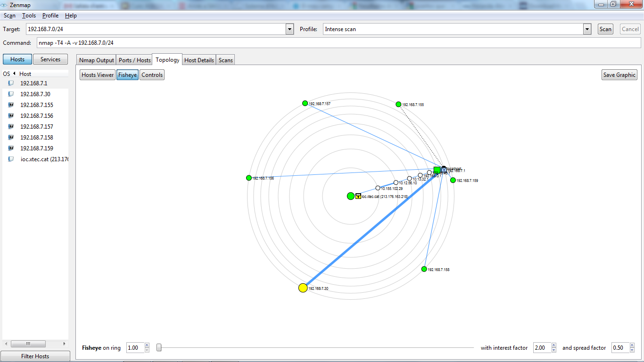644x362 pixels.
Task: Switch host list to Services view
Action: pyautogui.click(x=50, y=59)
